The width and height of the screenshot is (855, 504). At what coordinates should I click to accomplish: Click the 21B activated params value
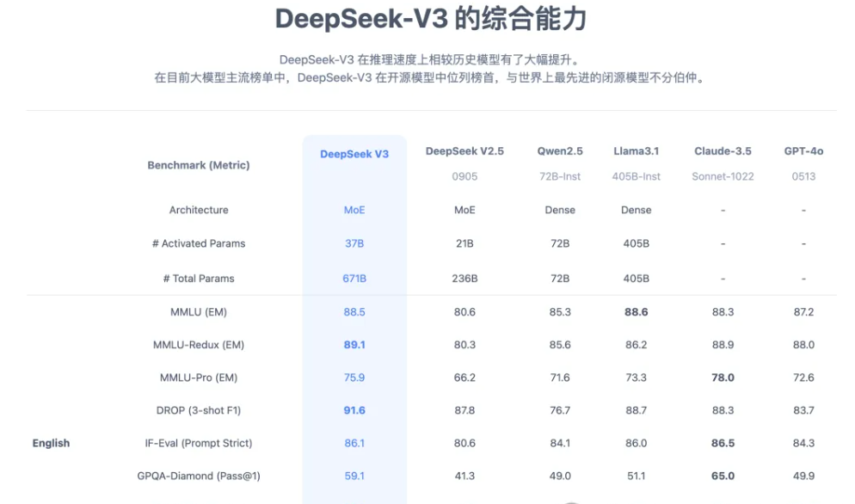464,243
